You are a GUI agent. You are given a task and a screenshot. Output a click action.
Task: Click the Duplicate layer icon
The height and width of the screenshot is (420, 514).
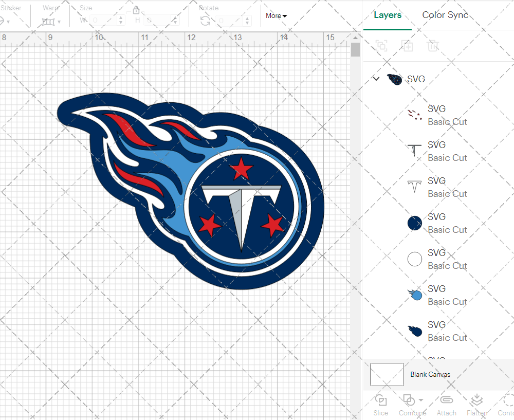tap(407, 46)
